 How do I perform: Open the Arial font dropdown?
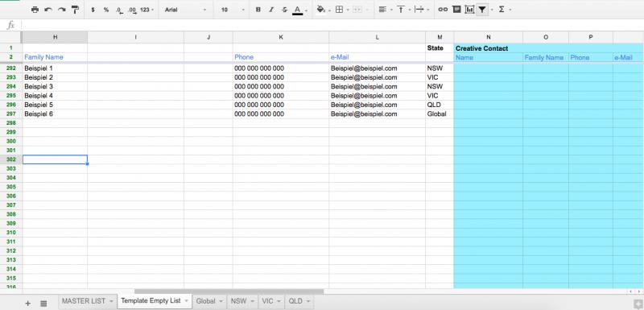(x=185, y=10)
